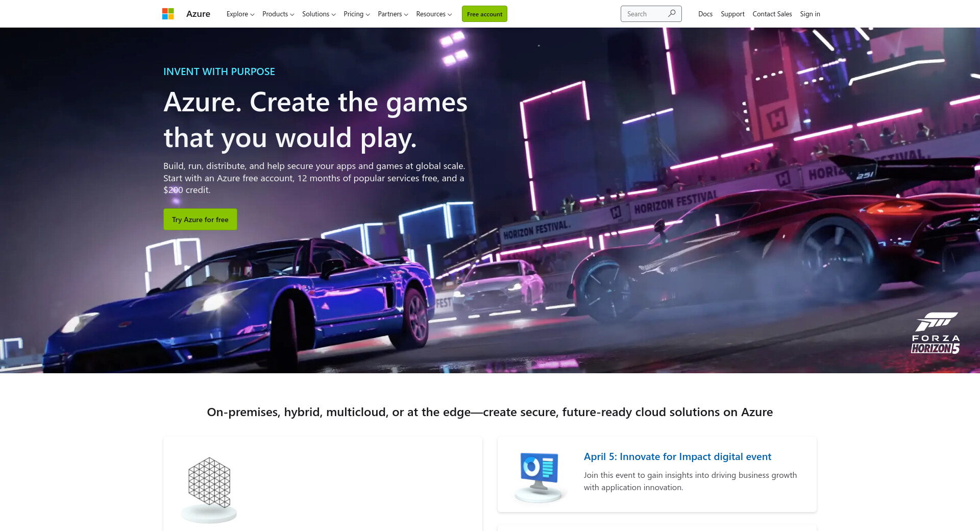The image size is (980, 531).
Task: Open the Solutions dropdown menu
Action: pyautogui.click(x=319, y=14)
